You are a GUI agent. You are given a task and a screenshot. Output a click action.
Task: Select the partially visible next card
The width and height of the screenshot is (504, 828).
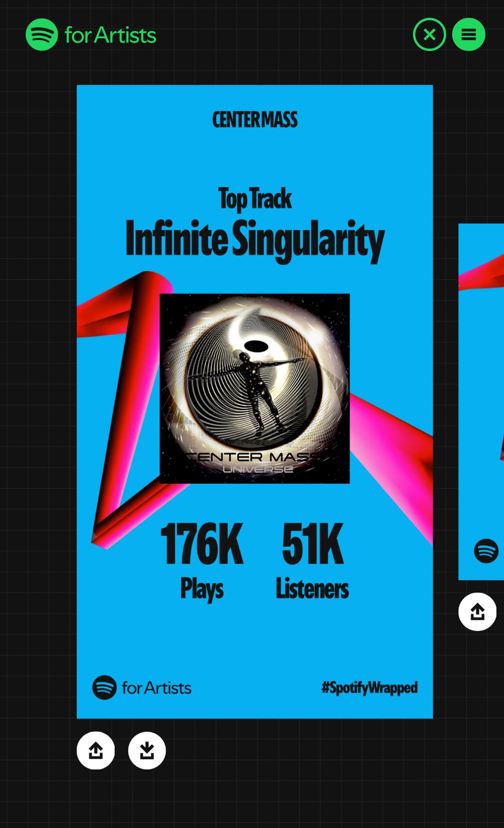point(481,402)
